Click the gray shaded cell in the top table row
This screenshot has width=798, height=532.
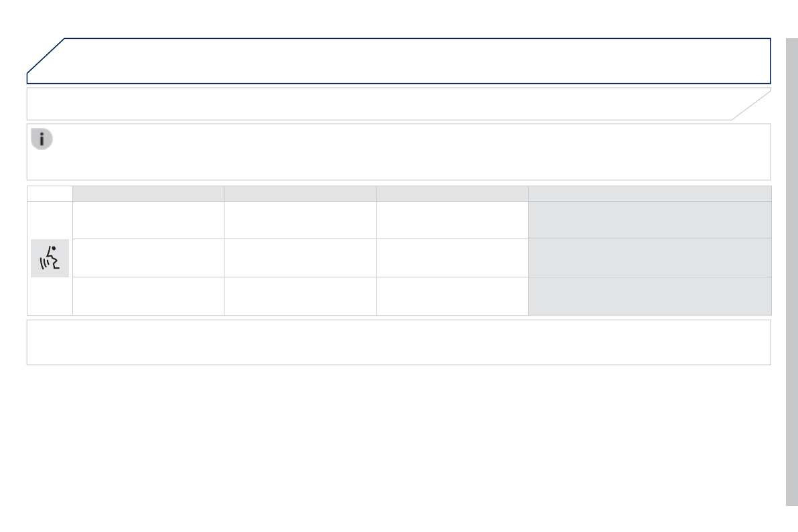click(x=649, y=220)
